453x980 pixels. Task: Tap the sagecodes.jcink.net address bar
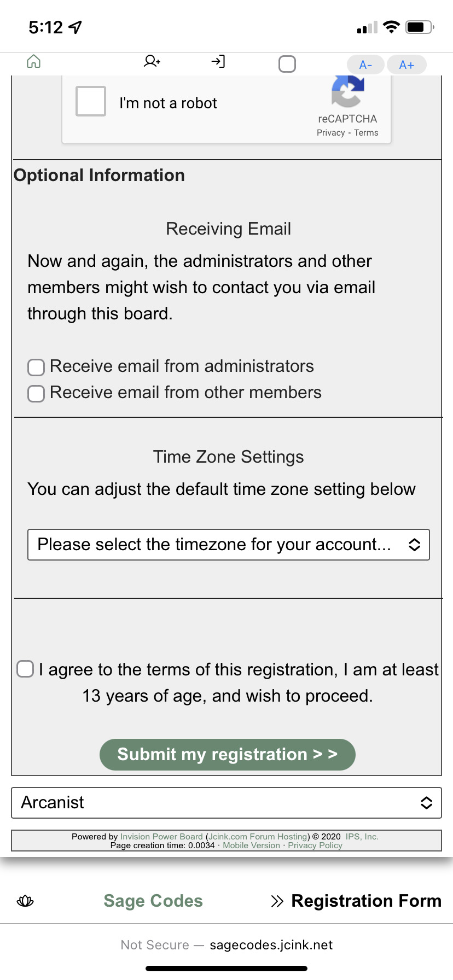click(x=226, y=945)
